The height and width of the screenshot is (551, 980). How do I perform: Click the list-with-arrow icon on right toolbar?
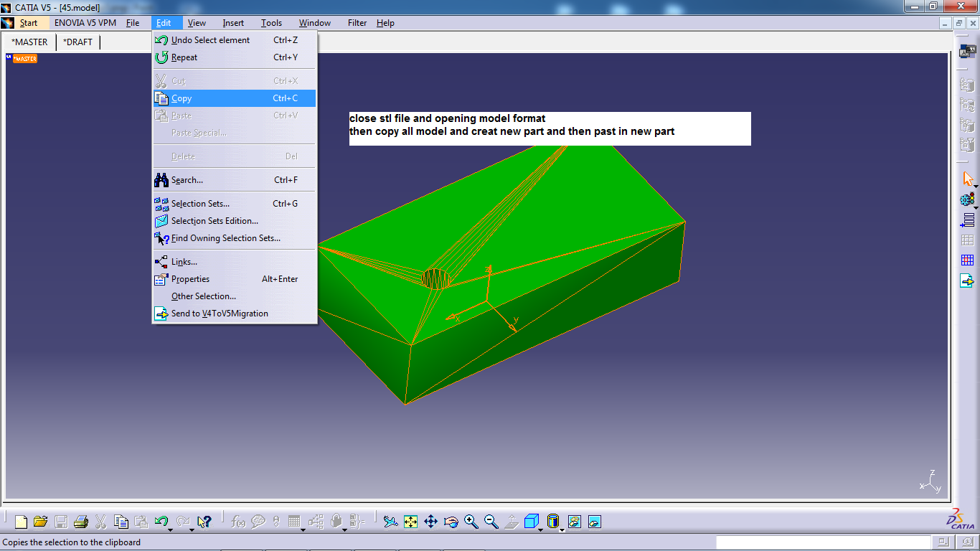click(967, 220)
